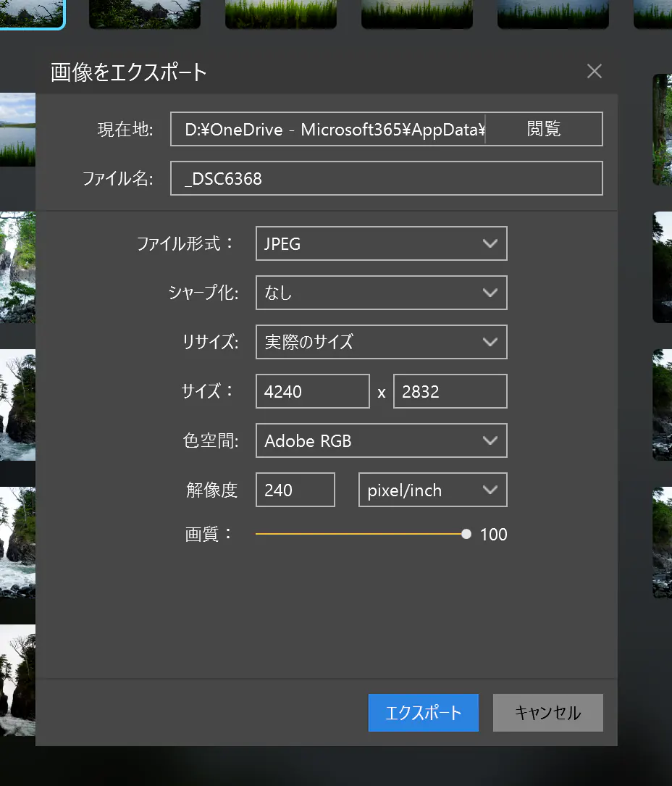Select the lake thumbnail left of 現在地
The image size is (672, 786).
(17, 130)
